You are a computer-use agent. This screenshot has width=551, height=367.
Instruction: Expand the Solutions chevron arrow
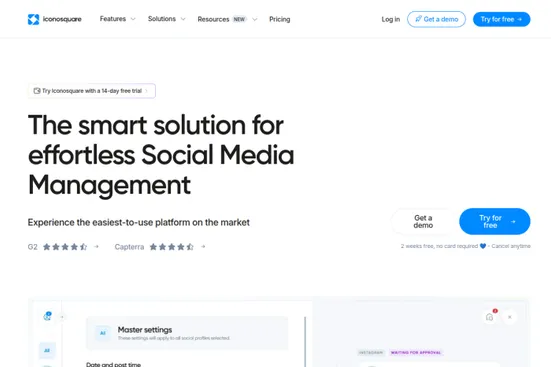point(183,19)
